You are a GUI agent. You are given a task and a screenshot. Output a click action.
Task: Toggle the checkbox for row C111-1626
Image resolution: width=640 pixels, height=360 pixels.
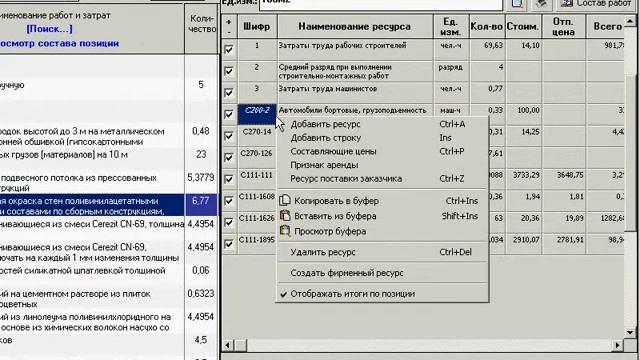[229, 222]
